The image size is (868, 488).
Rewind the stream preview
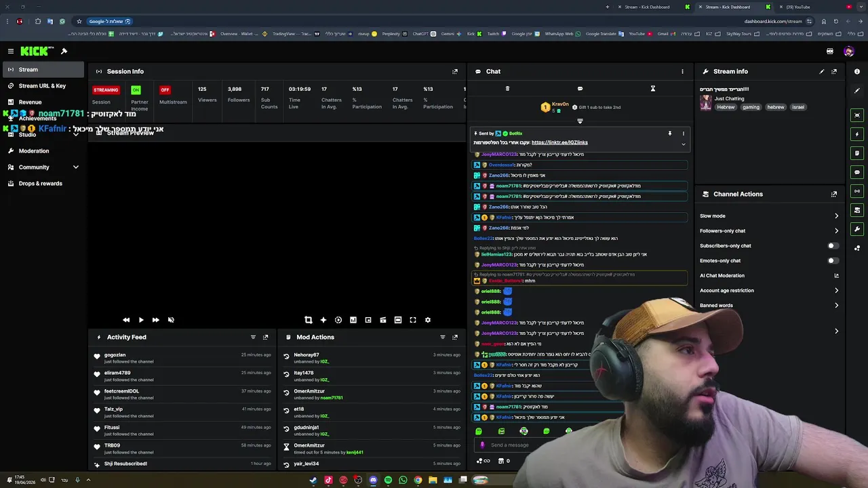click(126, 320)
